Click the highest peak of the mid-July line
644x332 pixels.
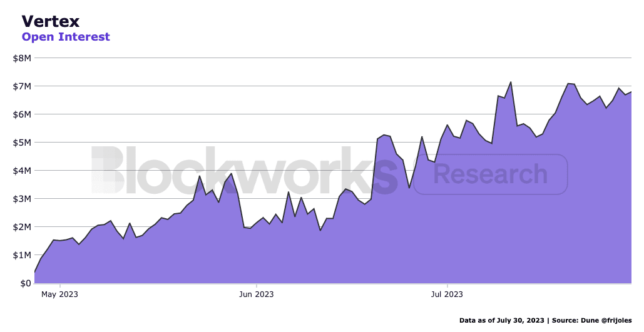[511, 82]
